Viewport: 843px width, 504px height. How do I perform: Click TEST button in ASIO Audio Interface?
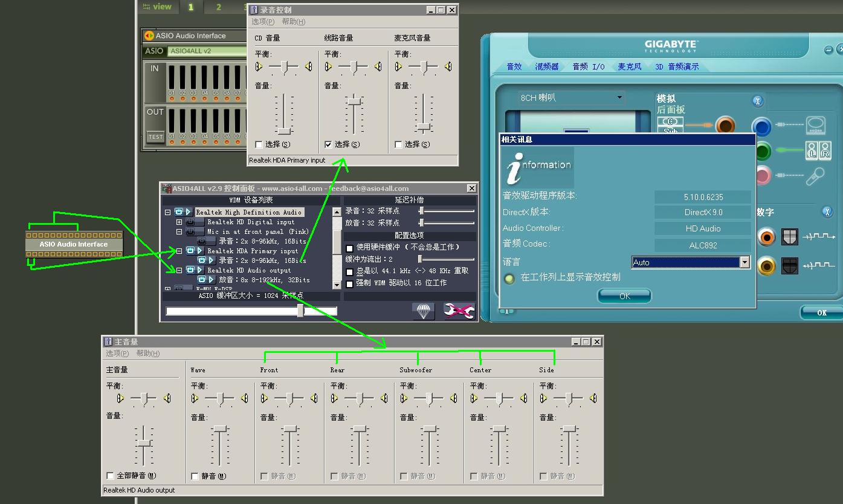point(156,137)
